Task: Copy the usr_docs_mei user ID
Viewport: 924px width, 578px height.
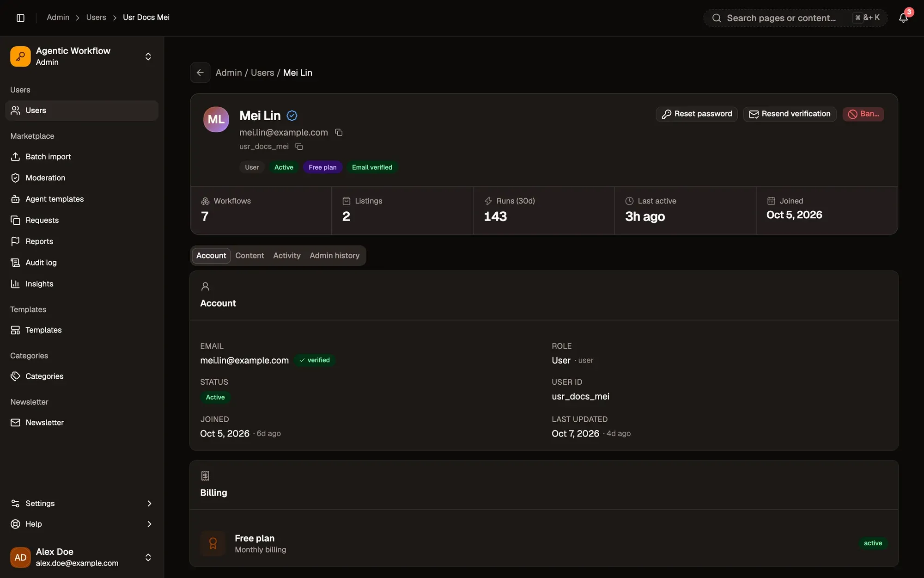Action: tap(299, 147)
